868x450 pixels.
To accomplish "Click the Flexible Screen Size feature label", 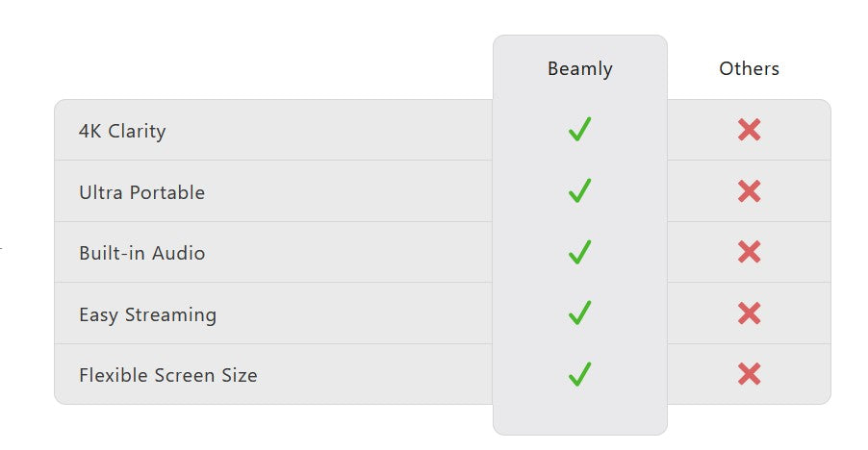I will coord(167,375).
